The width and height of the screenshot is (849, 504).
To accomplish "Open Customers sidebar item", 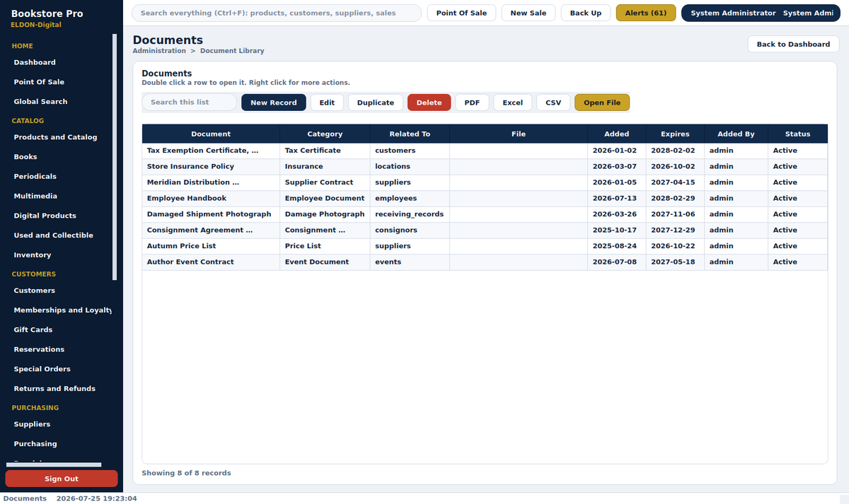I will [34, 291].
